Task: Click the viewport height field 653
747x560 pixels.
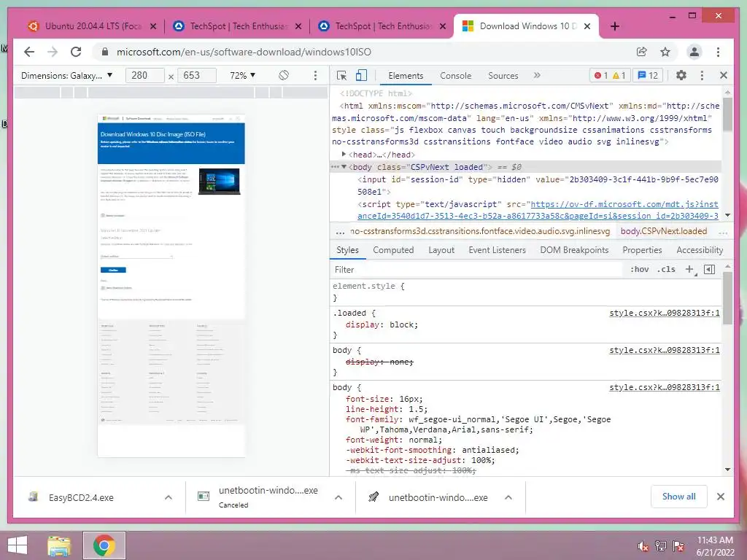Action: 196,75
